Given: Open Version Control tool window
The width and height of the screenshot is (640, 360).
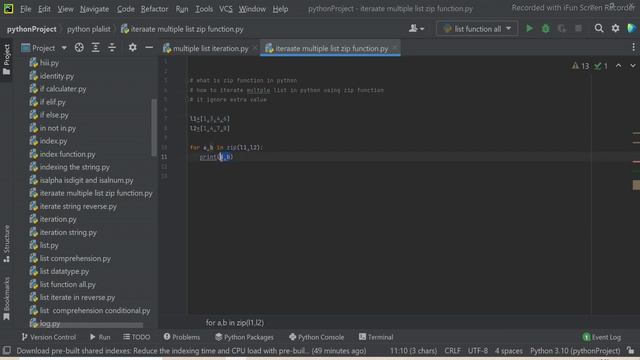Looking at the screenshot, I should click(x=49, y=337).
